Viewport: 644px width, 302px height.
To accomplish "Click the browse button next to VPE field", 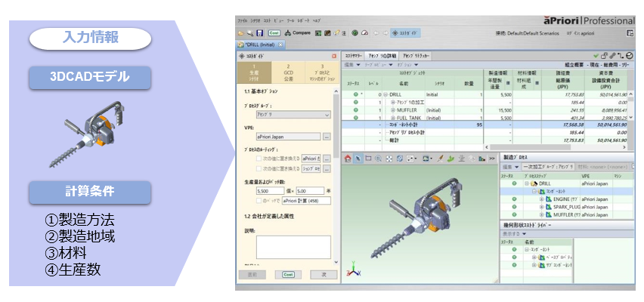I will (327, 137).
